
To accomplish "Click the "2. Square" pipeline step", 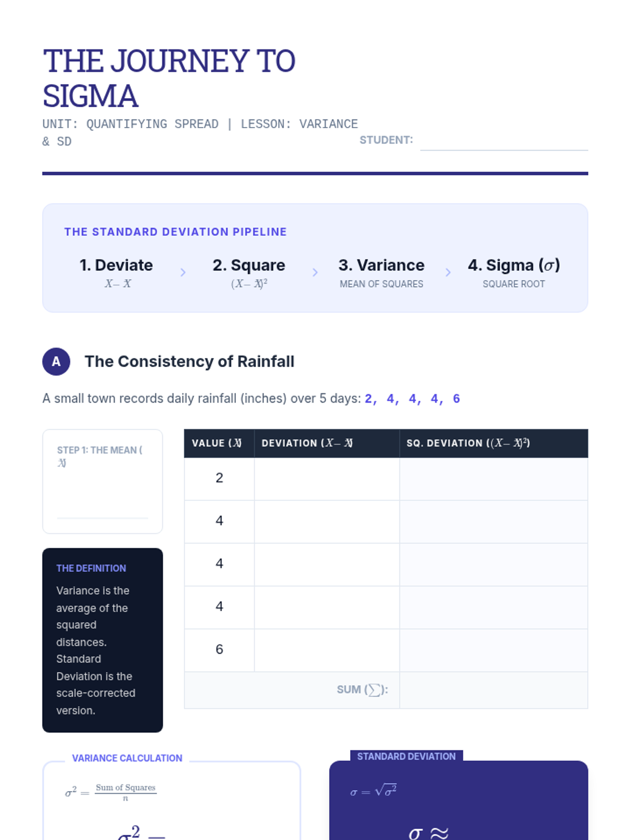I will click(249, 272).
